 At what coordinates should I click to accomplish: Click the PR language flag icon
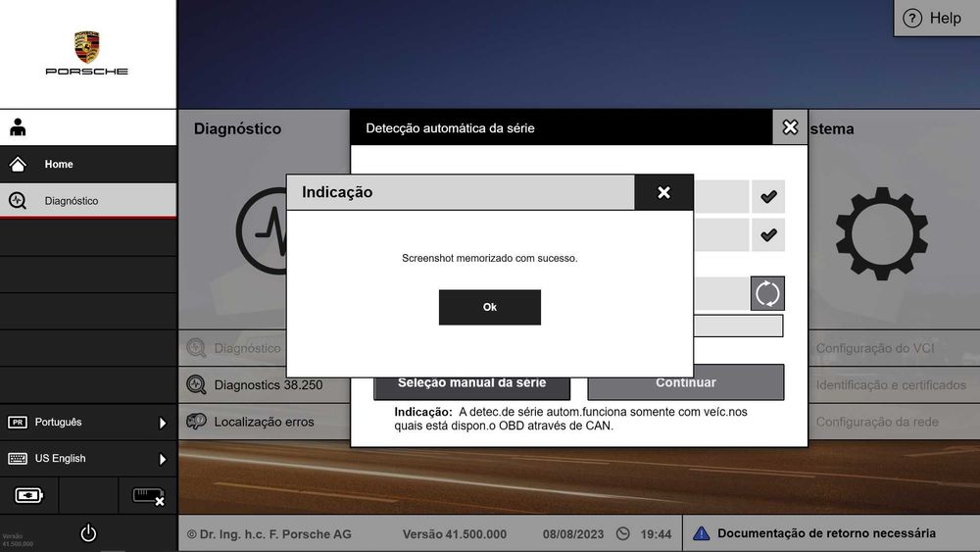point(18,422)
